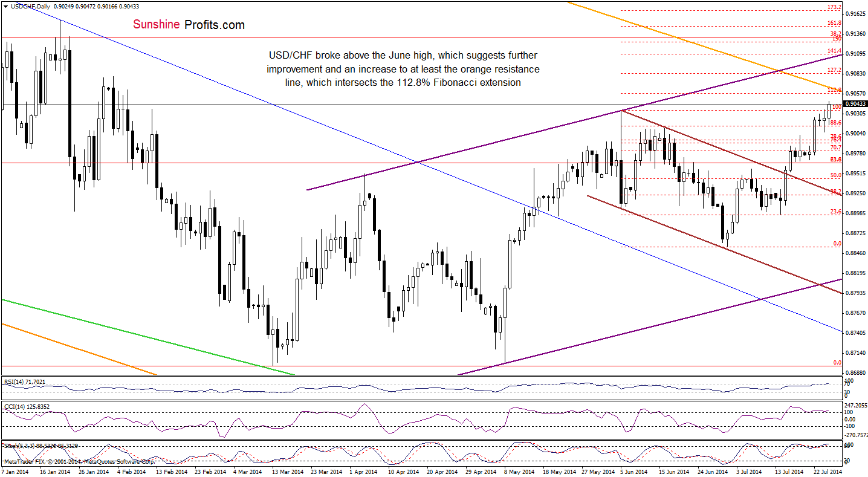Screen dimensions: 868x477
Task: Click the 0.90433 current price tag on the price axis
Action: (x=855, y=104)
